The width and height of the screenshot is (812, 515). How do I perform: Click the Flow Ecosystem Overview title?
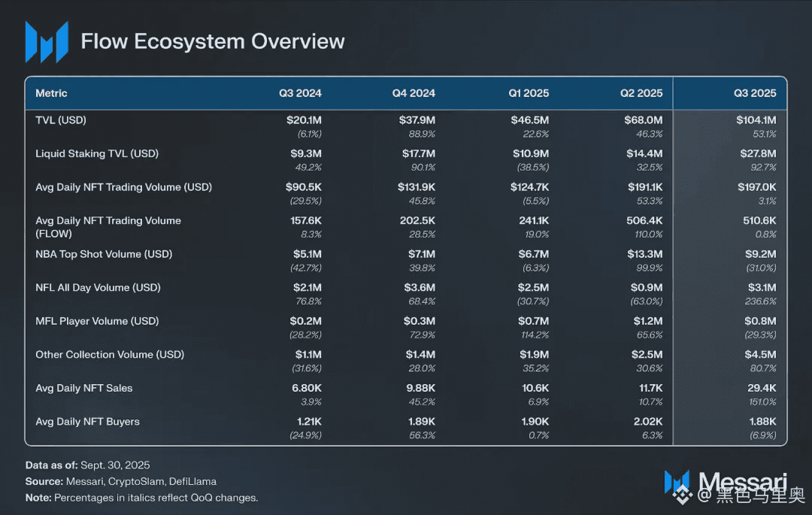[213, 41]
